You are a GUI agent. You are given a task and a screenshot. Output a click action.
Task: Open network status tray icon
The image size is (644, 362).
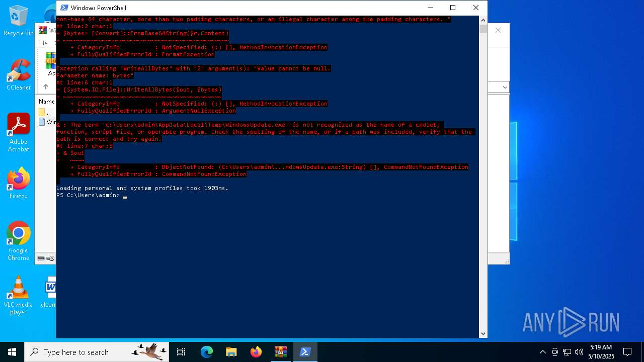coord(567,352)
